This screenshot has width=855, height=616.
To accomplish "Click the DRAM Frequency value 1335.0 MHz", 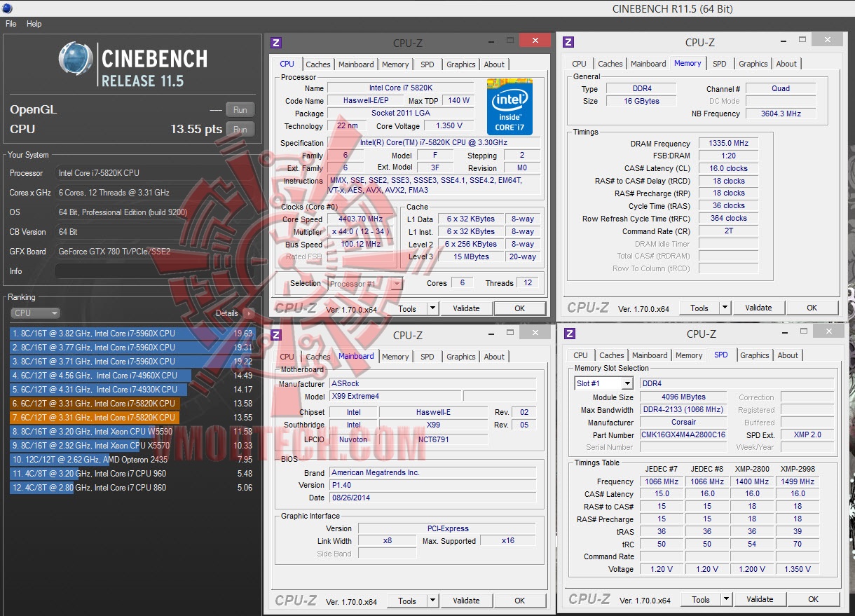I will click(728, 143).
